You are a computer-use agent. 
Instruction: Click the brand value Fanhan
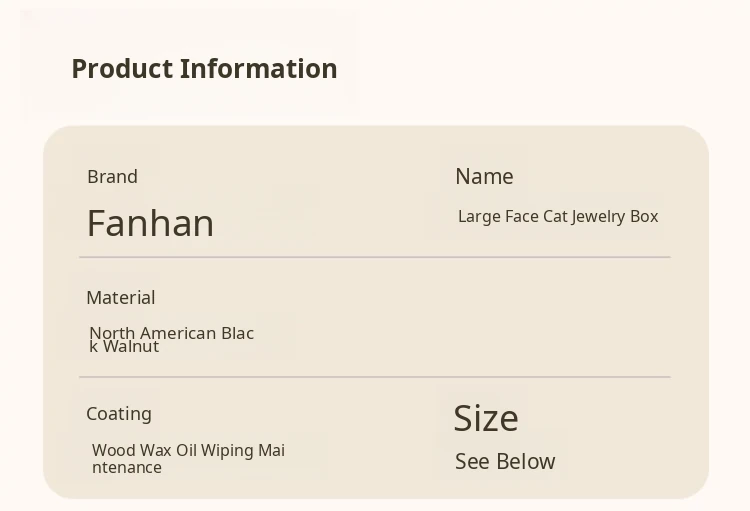coord(150,223)
